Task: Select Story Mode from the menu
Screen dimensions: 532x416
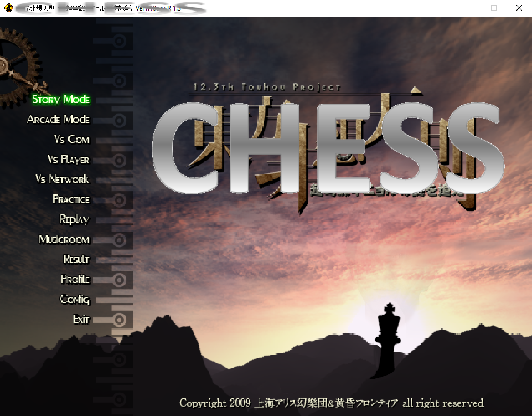Action: [61, 99]
